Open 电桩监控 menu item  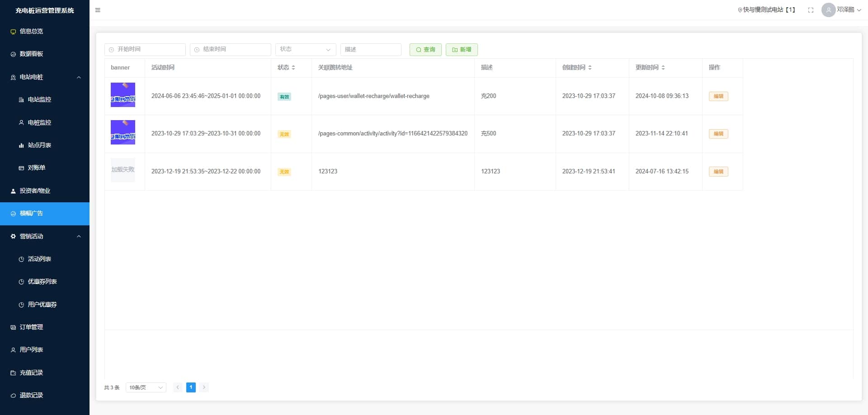pos(45,122)
